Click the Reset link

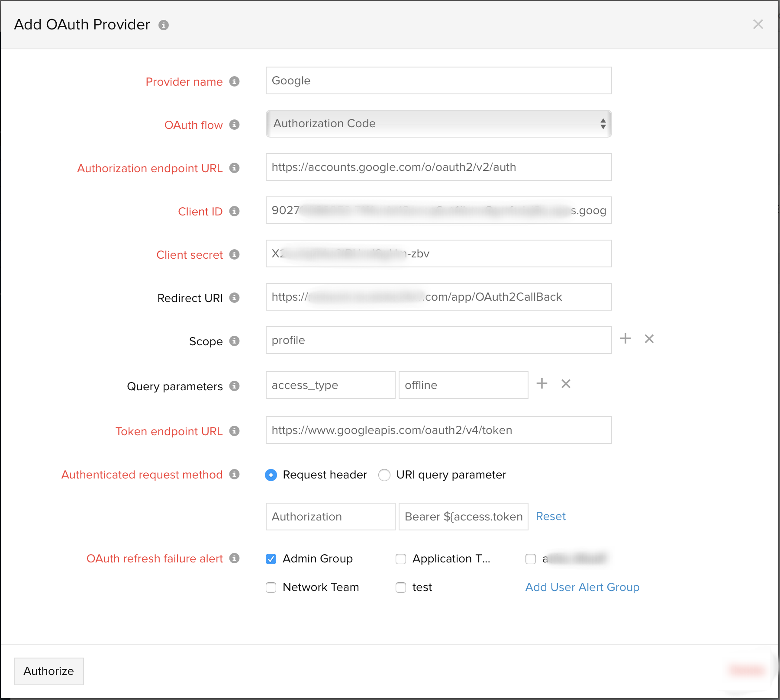(550, 516)
